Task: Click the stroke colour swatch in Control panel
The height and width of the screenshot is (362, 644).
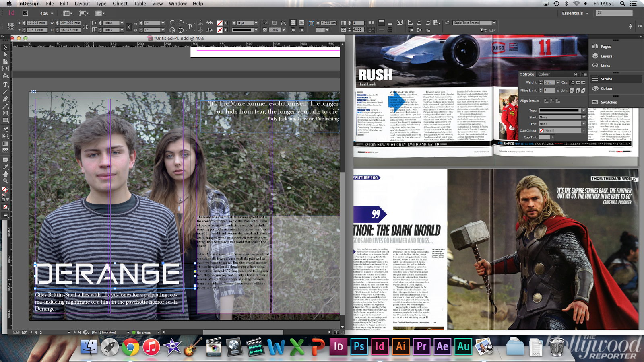Action: (x=220, y=30)
